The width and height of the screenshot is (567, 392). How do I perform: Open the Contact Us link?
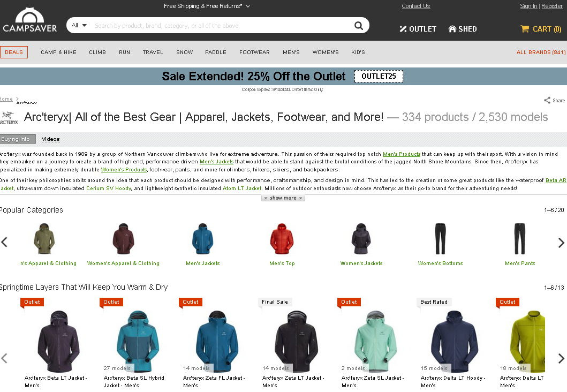click(x=416, y=6)
